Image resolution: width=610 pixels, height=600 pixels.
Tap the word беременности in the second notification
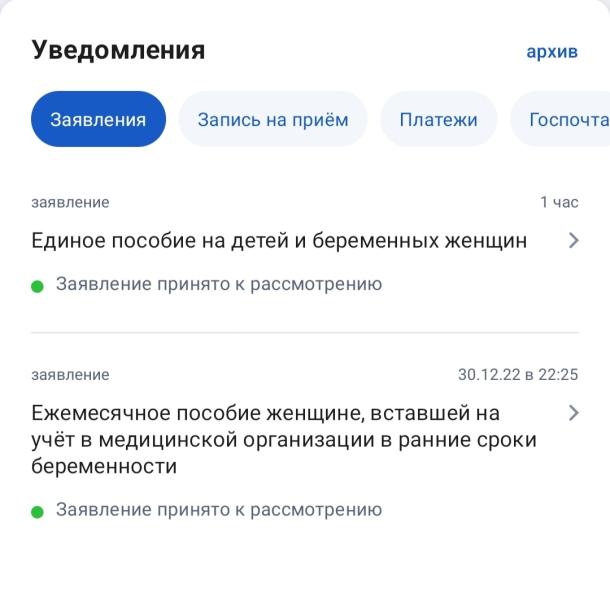[104, 467]
